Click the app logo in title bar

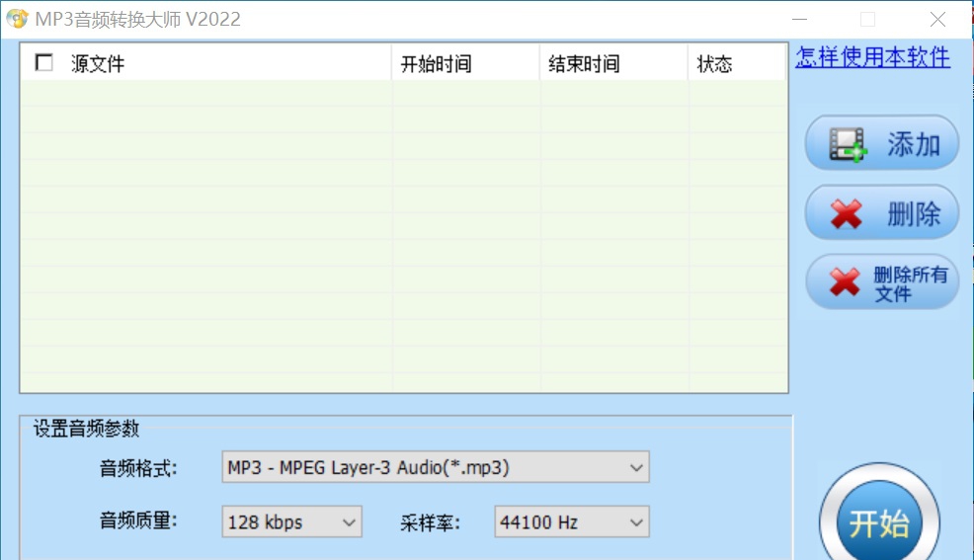18,19
